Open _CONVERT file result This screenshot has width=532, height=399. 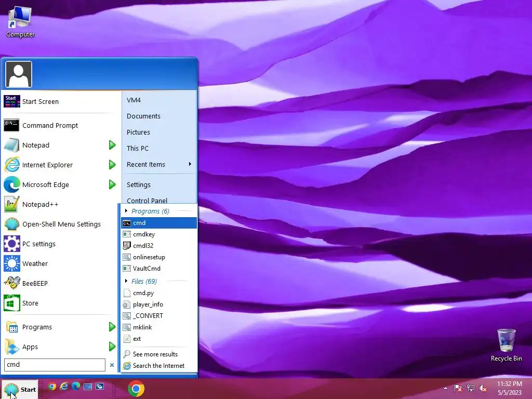[x=159, y=316]
